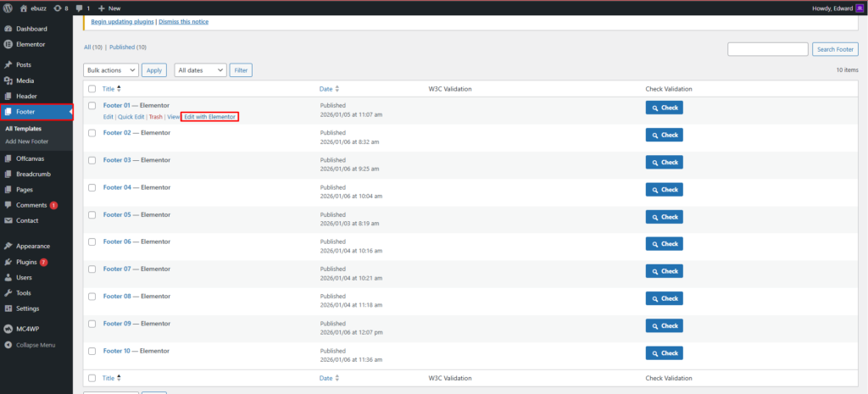Open Elementor from the sidebar

coord(31,44)
